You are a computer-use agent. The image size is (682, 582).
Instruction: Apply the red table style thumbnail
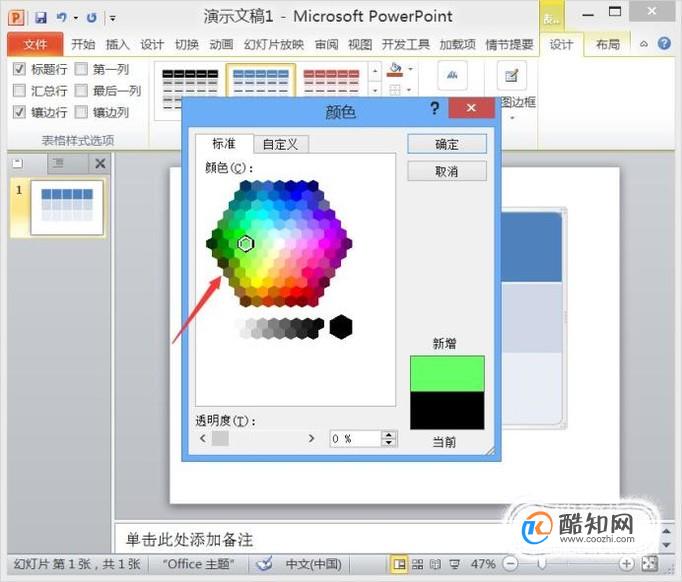[331, 81]
